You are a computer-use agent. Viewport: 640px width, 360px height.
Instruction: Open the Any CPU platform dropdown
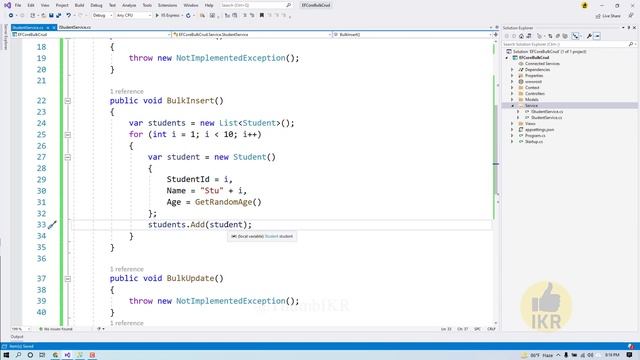tap(133, 16)
